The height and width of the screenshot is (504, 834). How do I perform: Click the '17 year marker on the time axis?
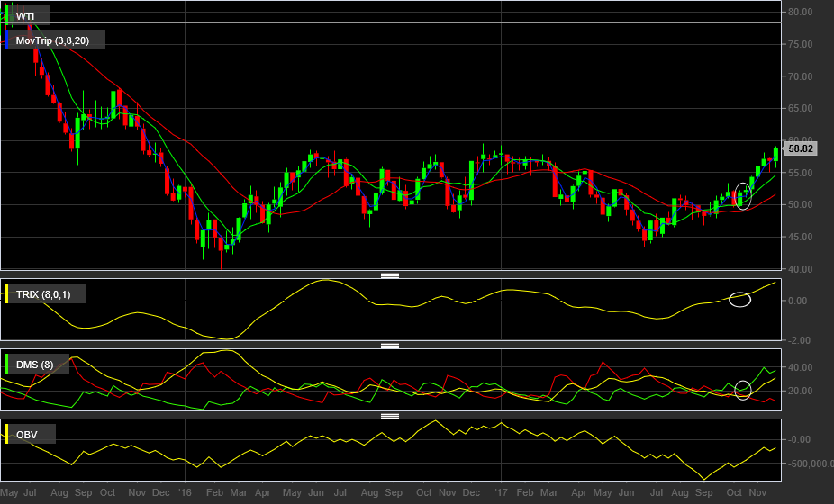[x=501, y=492]
